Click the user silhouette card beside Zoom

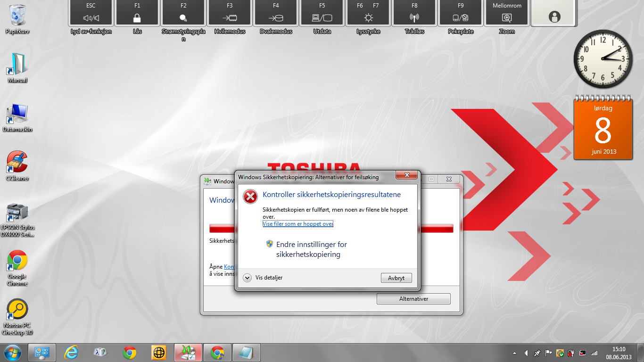553,13
